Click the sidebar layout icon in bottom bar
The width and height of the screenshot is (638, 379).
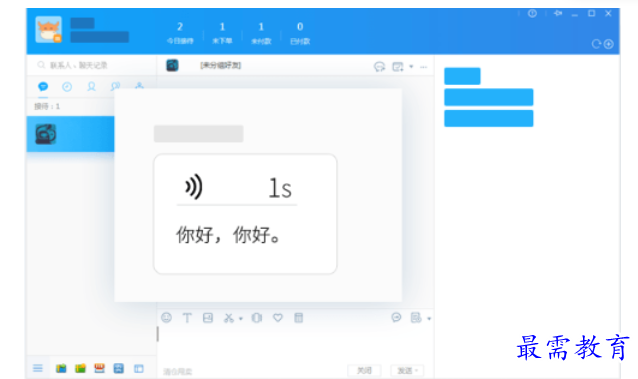point(139,369)
